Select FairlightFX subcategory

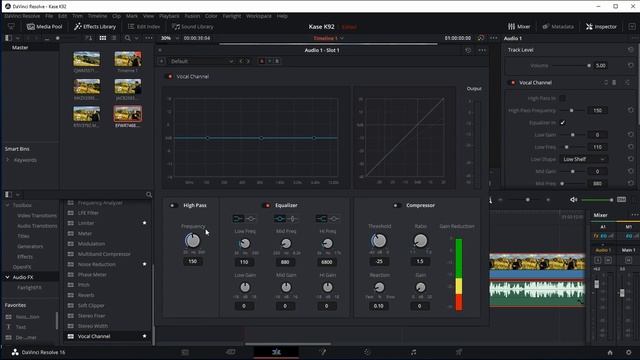coord(29,287)
